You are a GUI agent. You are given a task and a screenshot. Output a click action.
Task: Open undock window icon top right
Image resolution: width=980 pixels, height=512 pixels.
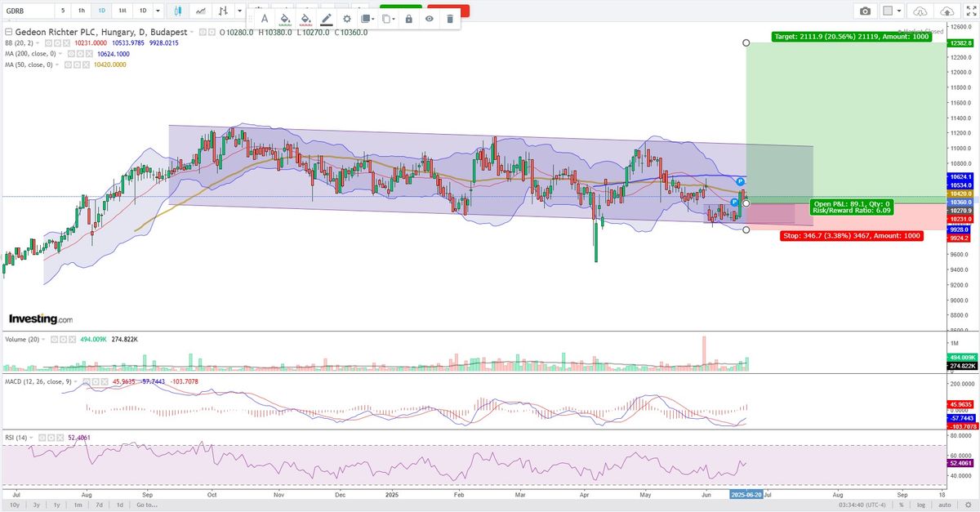point(970,11)
